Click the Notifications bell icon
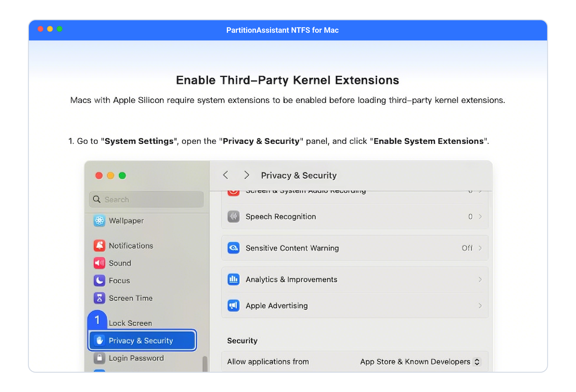 99,246
